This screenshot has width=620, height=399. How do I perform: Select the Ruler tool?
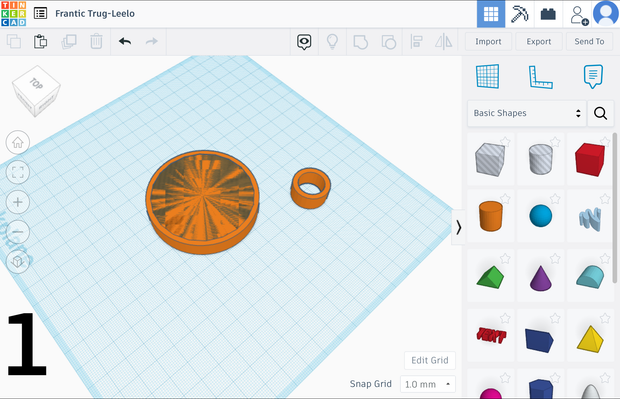click(x=540, y=77)
